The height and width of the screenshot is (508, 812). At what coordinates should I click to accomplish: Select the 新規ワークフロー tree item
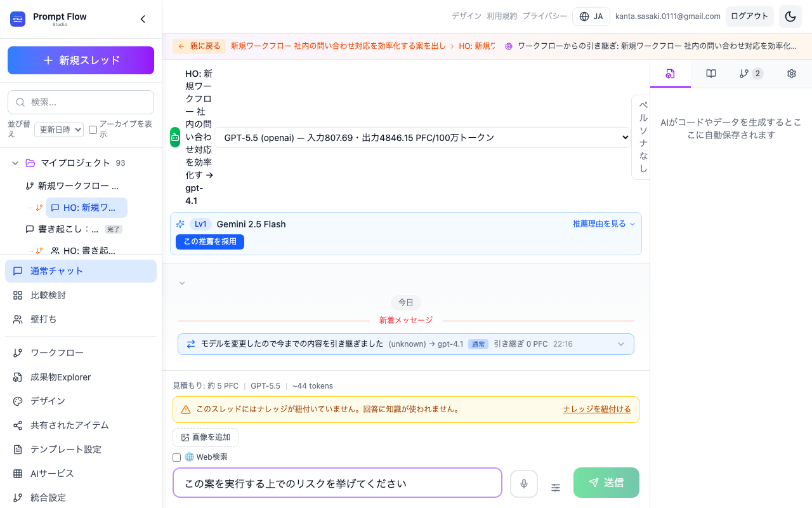[72, 186]
